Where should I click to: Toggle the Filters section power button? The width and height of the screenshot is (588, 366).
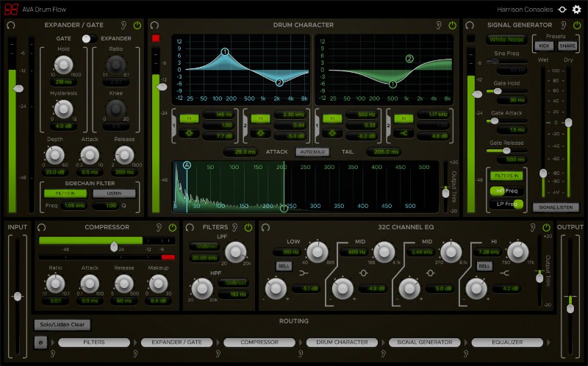[247, 228]
